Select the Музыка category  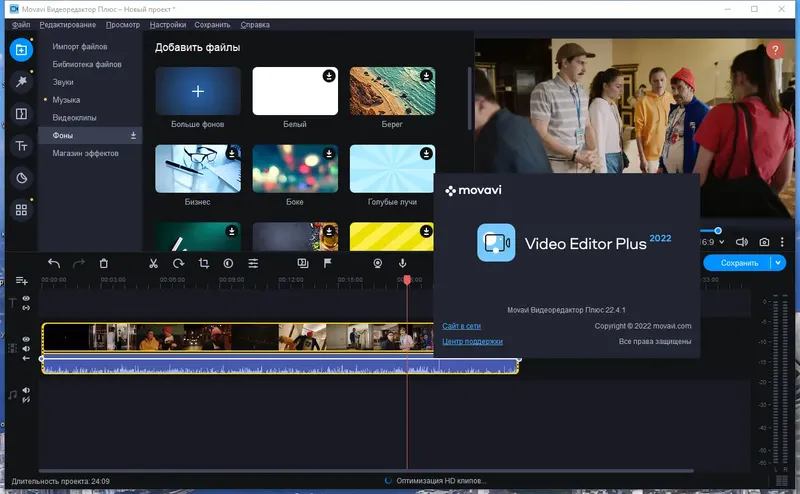click(66, 100)
